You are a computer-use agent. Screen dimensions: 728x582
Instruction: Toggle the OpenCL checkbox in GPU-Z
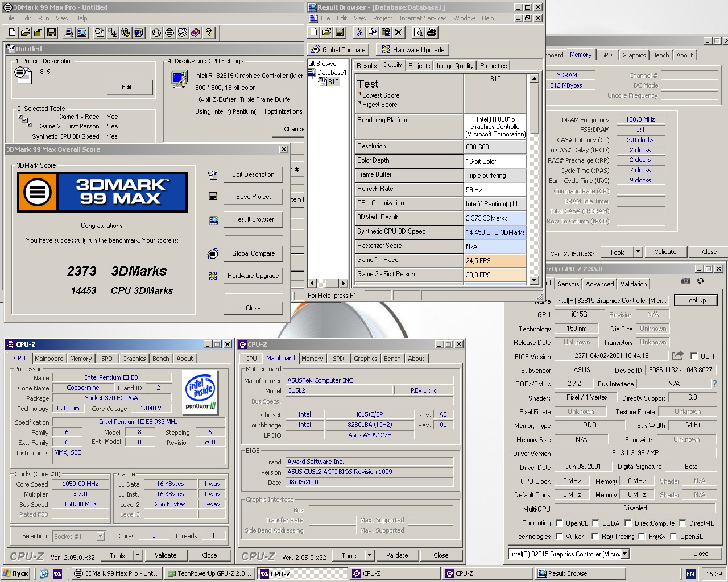559,523
